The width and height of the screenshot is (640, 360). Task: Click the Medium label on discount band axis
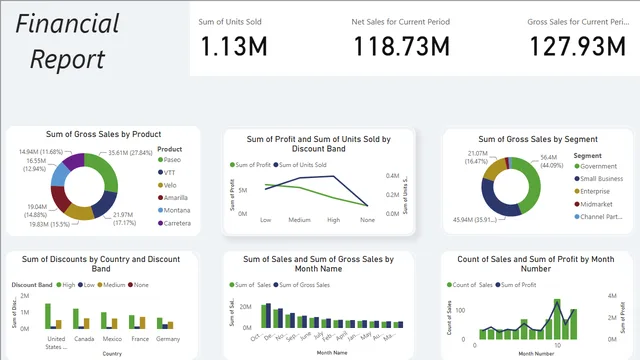pos(300,220)
